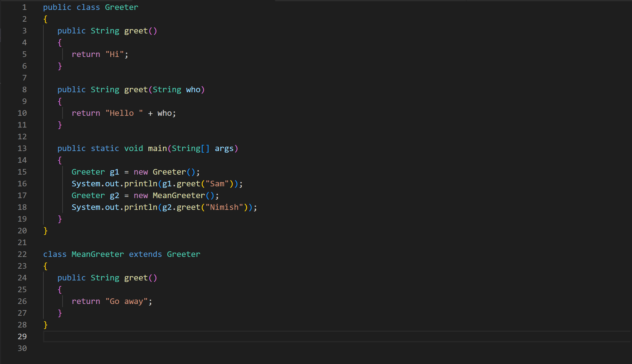Click the 'extends' keyword on line 22

click(145, 254)
